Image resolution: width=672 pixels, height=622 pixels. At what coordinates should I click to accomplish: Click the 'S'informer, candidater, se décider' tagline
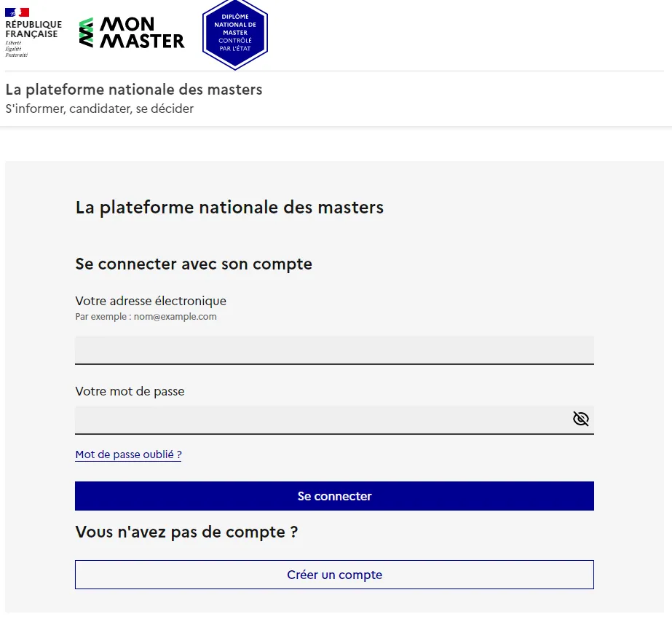coord(100,109)
